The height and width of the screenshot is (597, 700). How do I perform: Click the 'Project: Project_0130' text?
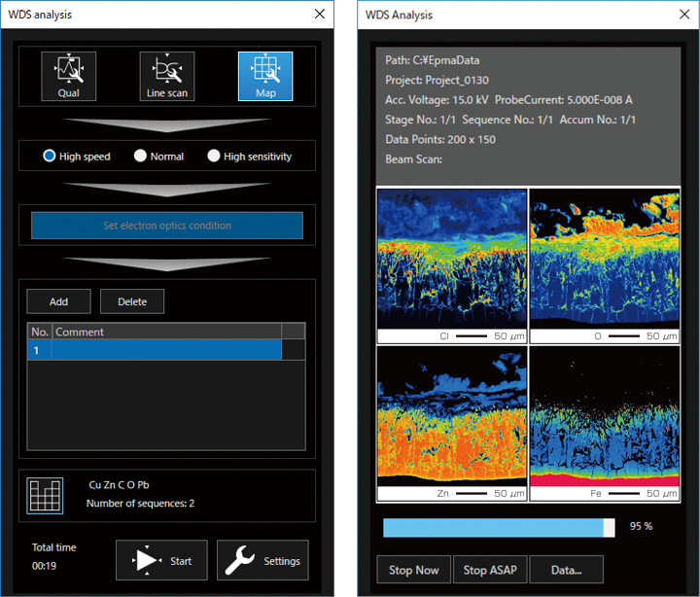pos(437,80)
